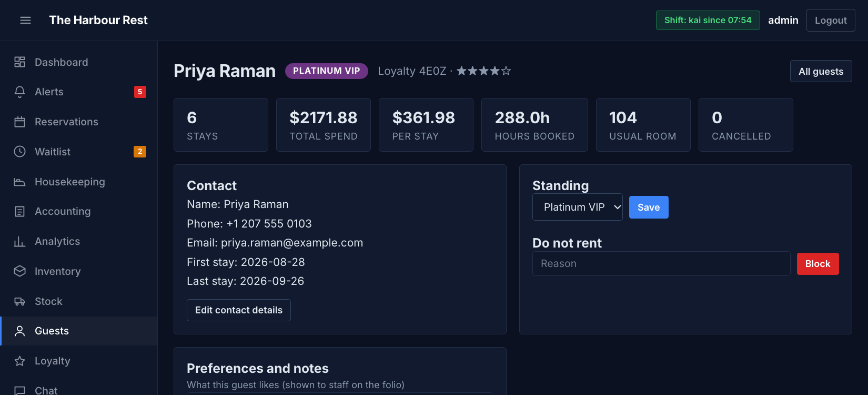
Task: Click the orange Waitlist count badge
Action: (x=140, y=152)
